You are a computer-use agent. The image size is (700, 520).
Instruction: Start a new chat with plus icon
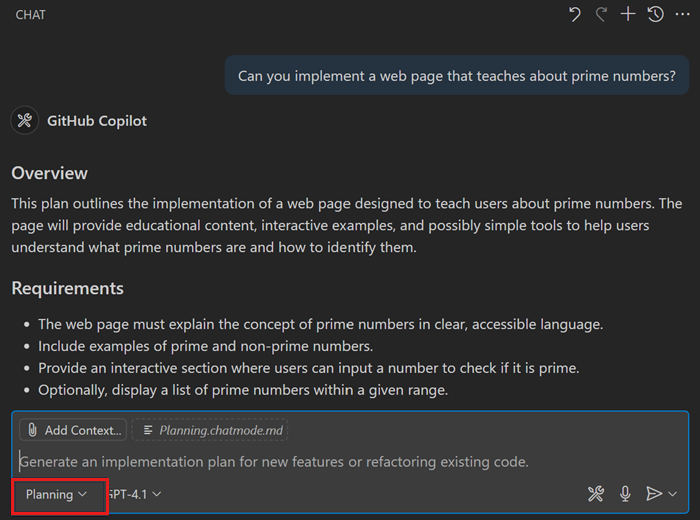click(x=628, y=15)
